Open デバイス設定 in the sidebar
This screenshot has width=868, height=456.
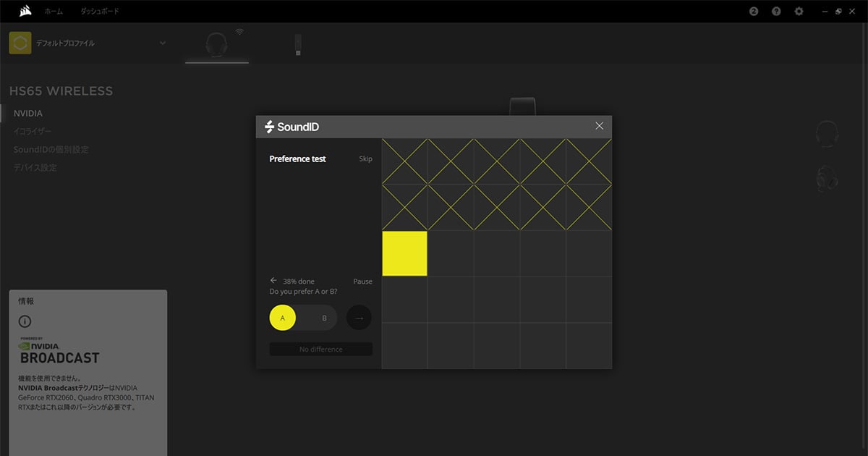(x=35, y=168)
